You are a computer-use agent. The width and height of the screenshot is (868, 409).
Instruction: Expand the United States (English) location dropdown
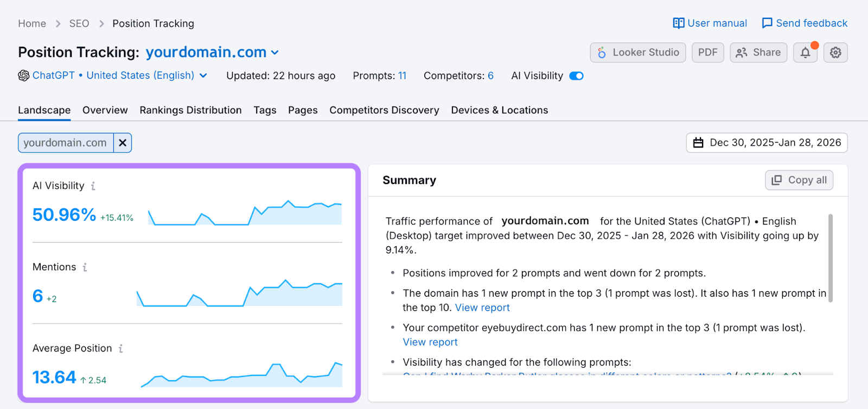pyautogui.click(x=203, y=75)
